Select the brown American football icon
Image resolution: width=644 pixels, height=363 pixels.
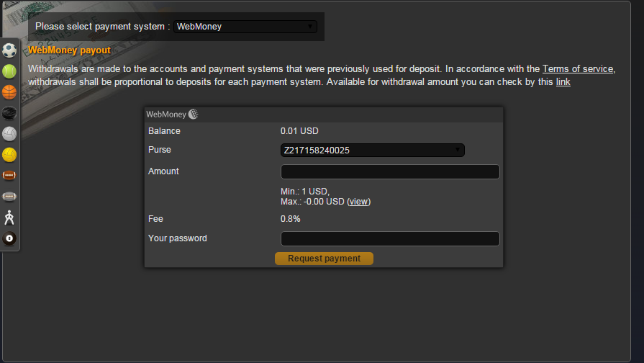(x=9, y=175)
